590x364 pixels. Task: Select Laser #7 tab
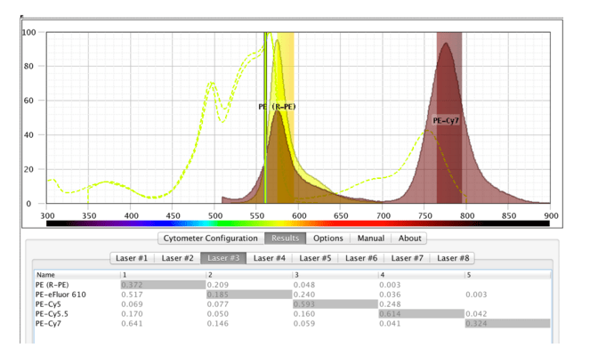(408, 258)
